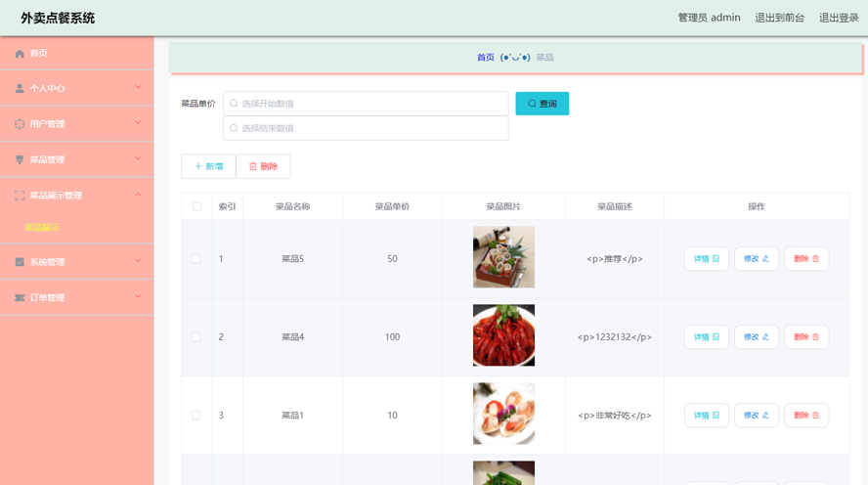Image resolution: width=868 pixels, height=485 pixels.
Task: Click 修改 for 菜品5
Action: 757,259
